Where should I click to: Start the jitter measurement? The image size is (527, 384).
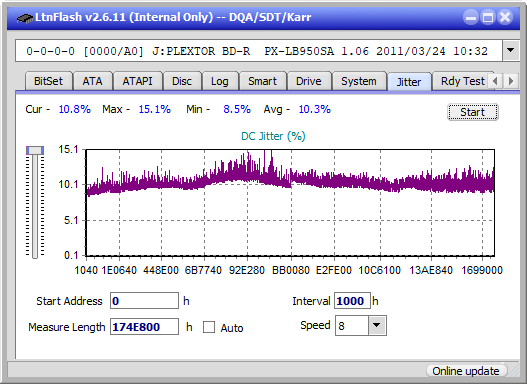point(473,112)
